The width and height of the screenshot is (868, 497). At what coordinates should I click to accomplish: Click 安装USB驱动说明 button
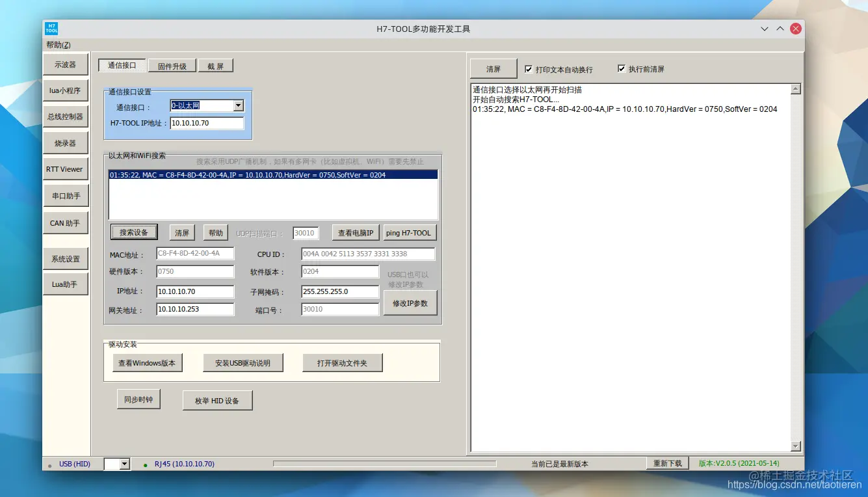tap(243, 363)
